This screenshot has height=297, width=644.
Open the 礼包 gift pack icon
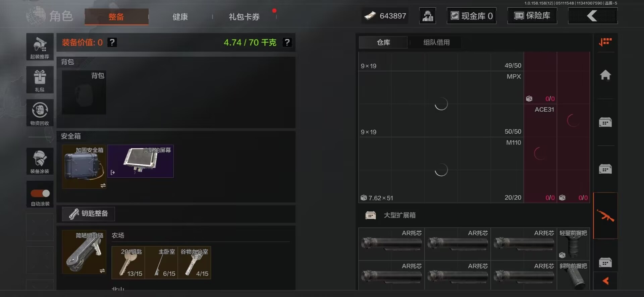40,80
